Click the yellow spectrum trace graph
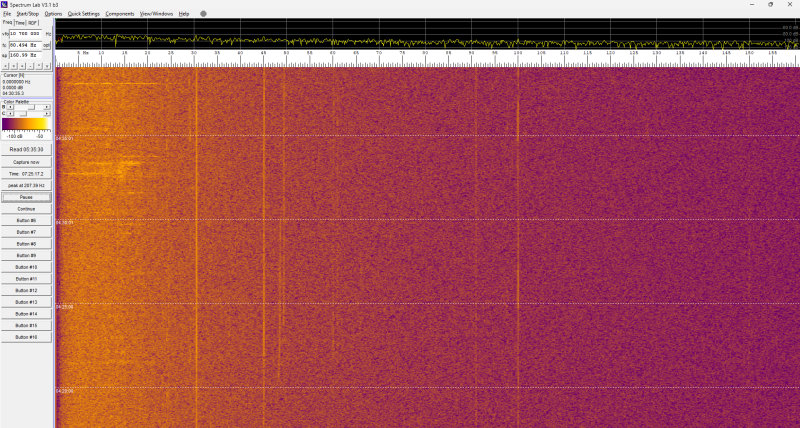The image size is (800, 428). (427, 34)
